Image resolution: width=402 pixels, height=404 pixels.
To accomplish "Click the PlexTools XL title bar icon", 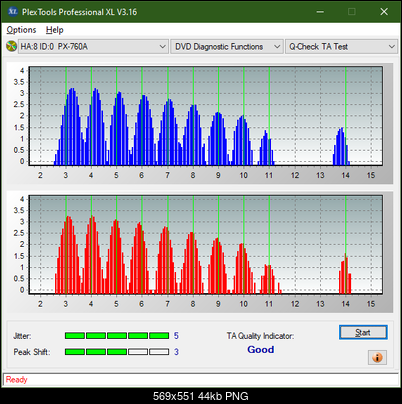I will [x=13, y=12].
